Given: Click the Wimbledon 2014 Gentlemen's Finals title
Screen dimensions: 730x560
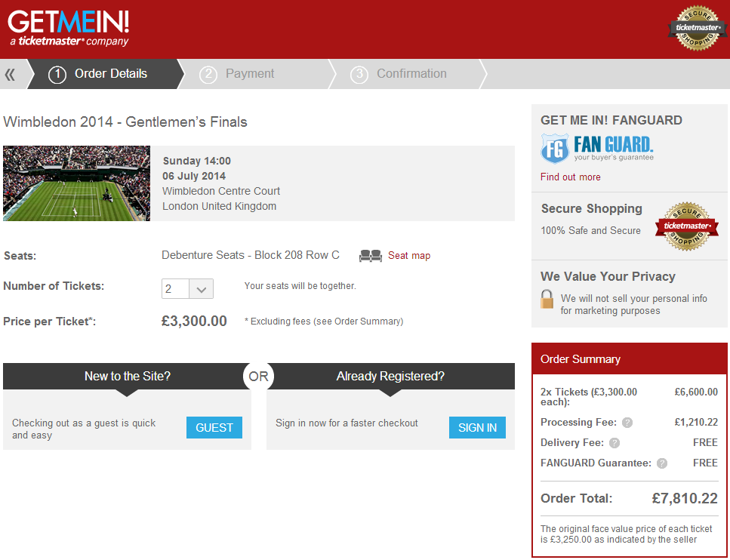Looking at the screenshot, I should 125,122.
